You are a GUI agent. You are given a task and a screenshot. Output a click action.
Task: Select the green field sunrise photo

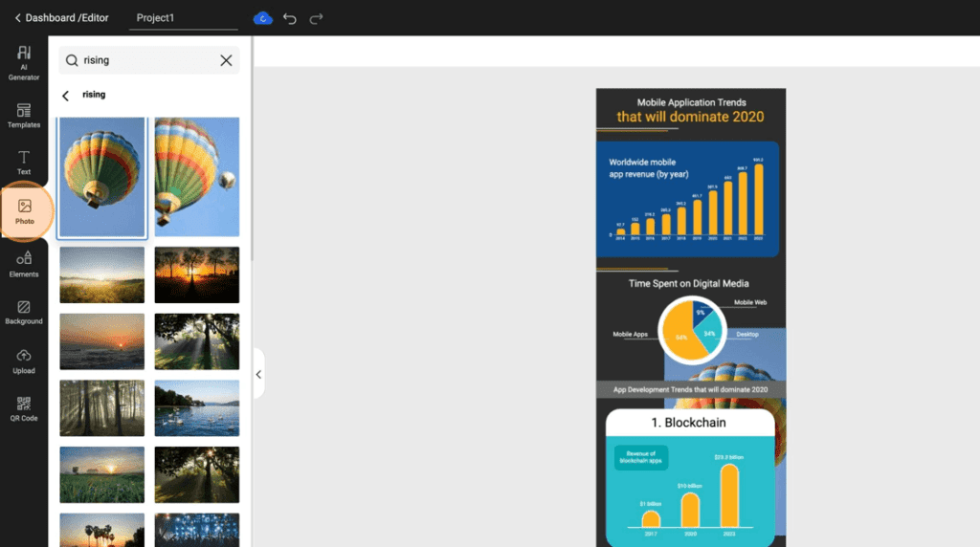(x=101, y=474)
